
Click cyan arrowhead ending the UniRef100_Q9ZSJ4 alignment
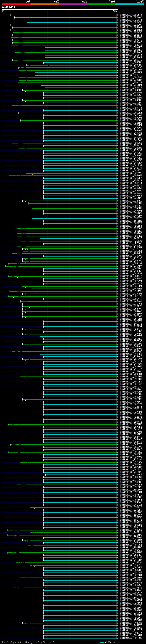point(117,15)
